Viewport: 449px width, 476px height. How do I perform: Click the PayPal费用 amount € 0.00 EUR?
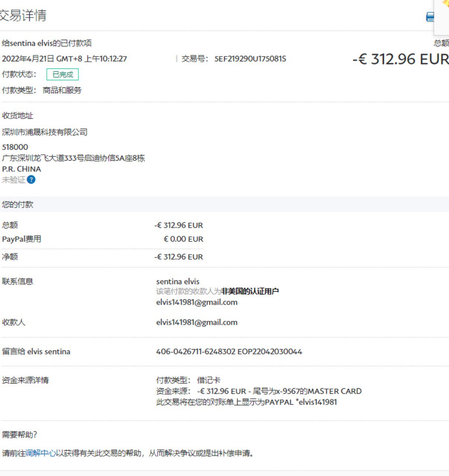point(183,239)
